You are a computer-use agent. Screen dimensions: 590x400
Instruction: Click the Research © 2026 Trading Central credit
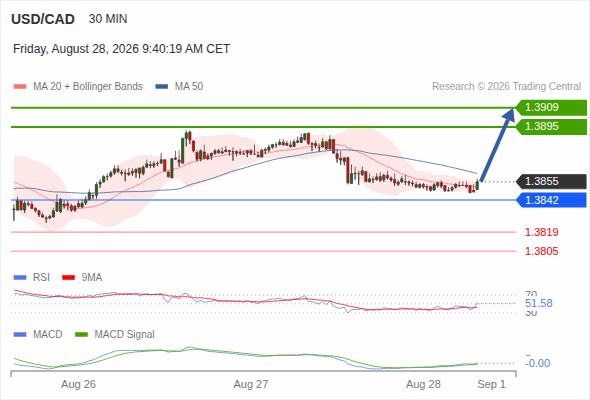[x=506, y=87]
